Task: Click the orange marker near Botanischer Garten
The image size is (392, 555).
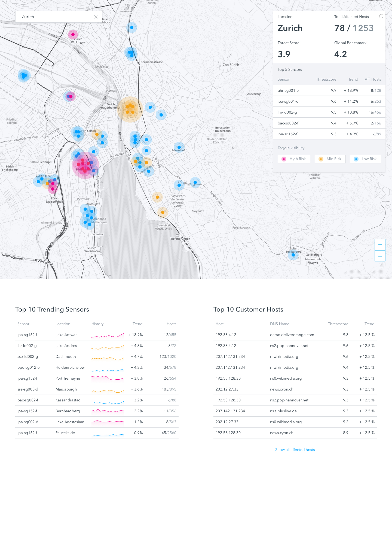Action: [157, 197]
